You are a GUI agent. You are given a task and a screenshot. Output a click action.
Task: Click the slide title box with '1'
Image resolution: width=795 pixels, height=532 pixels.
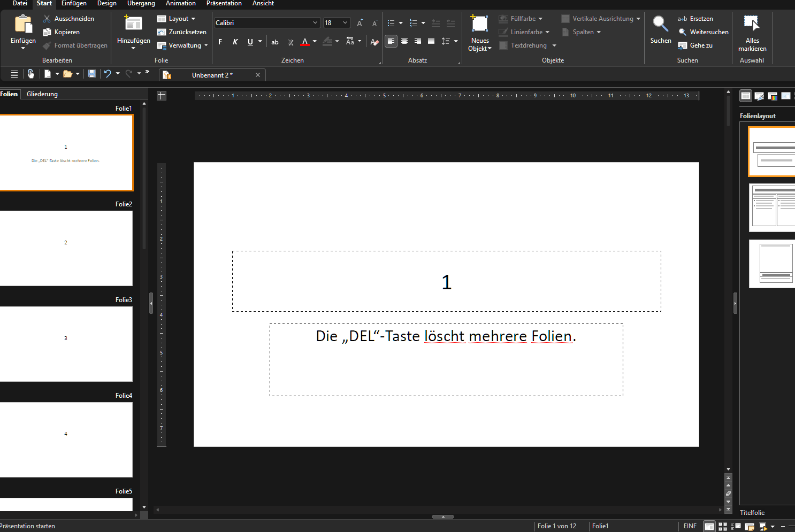[x=447, y=281]
